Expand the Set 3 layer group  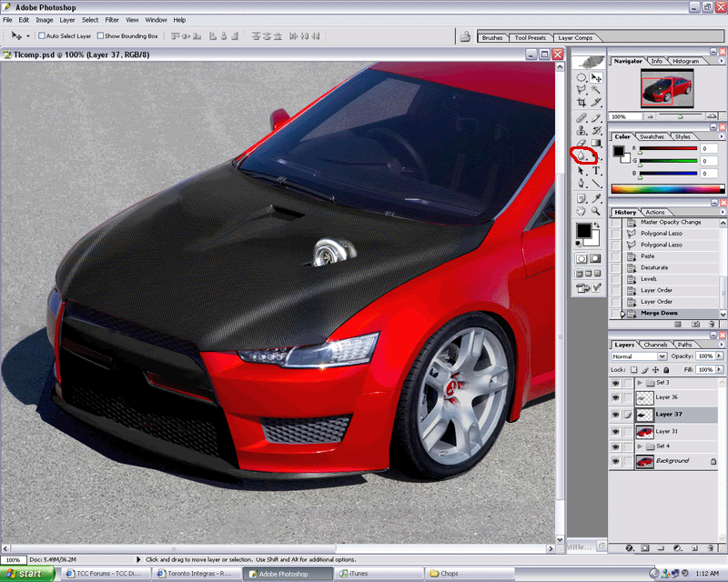640,383
